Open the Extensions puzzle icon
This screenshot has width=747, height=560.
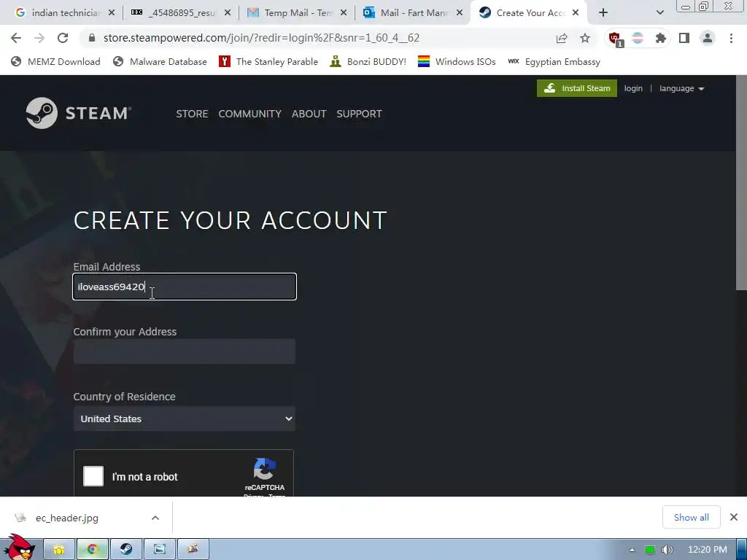pos(660,38)
